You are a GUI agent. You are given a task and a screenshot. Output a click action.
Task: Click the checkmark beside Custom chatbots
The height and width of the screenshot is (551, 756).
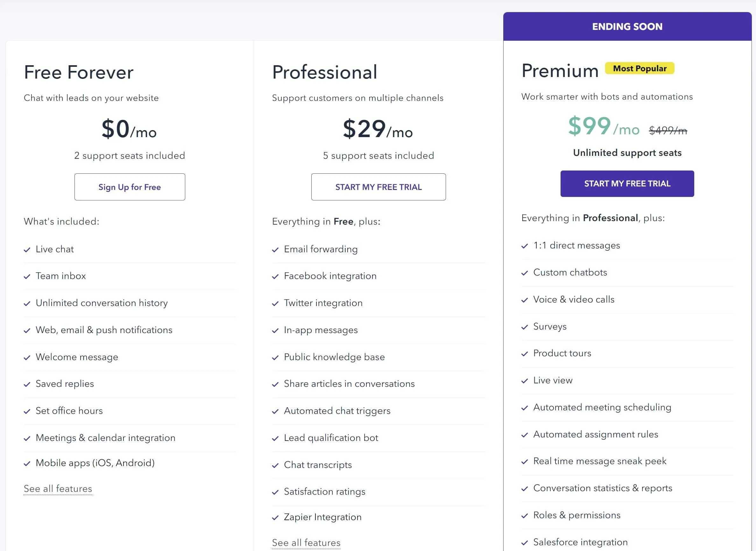pos(525,273)
